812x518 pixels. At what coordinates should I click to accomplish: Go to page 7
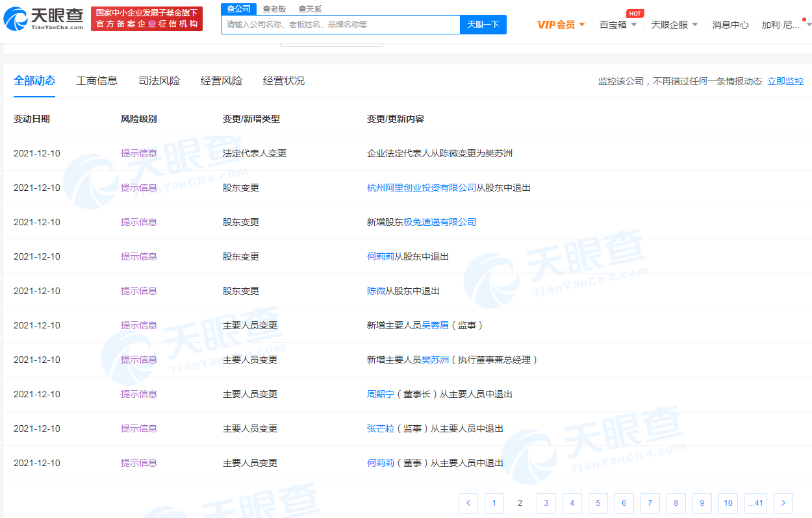pos(650,503)
